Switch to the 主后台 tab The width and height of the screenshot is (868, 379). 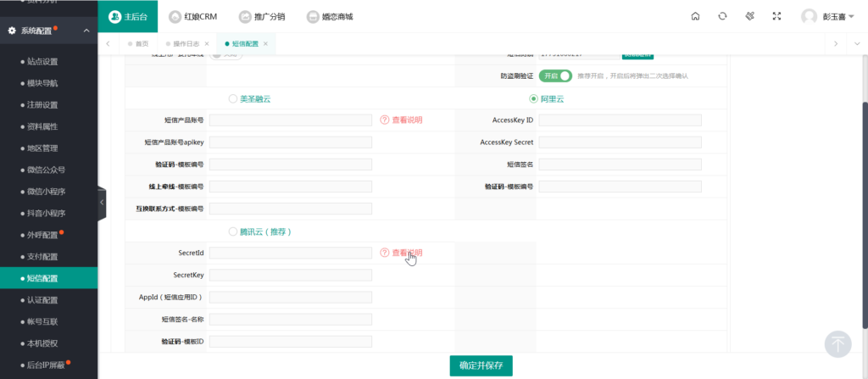pyautogui.click(x=128, y=17)
